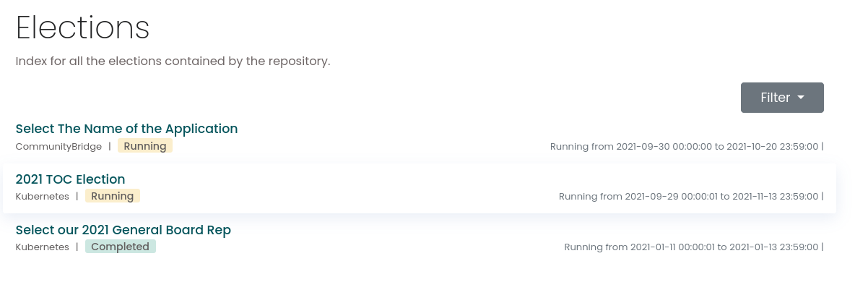The image size is (868, 303).
Task: Click Running badge for 2021 TOC Election
Action: (112, 196)
